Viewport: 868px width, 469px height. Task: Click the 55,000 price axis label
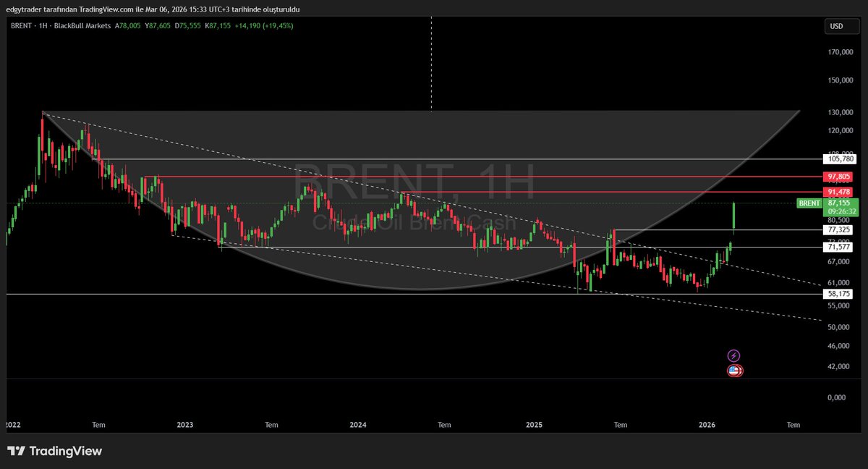click(x=838, y=306)
